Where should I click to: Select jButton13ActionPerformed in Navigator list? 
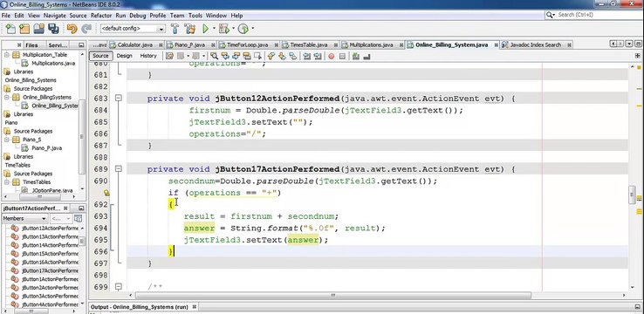(x=49, y=236)
